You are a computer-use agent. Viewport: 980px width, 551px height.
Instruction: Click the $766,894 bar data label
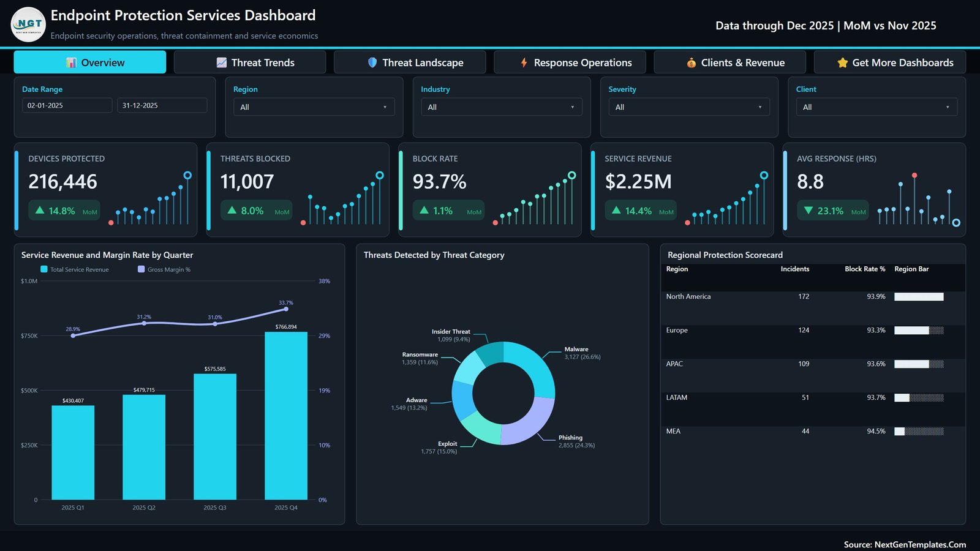click(x=286, y=326)
